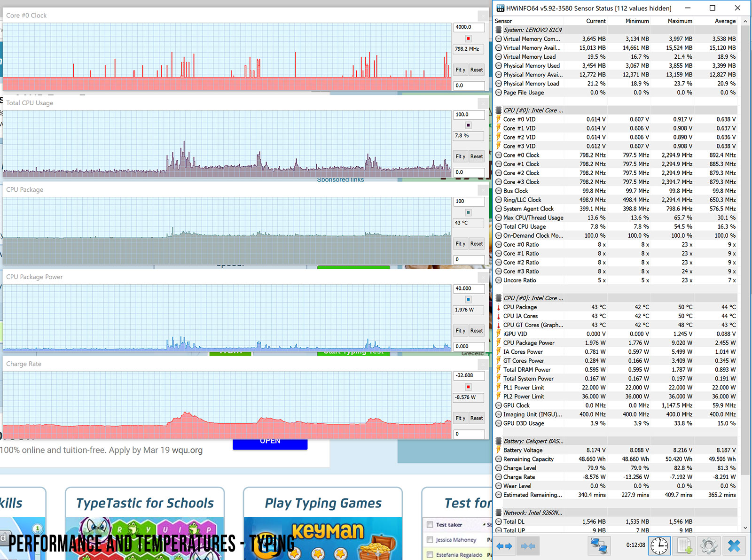752x560 pixels.
Task: Click the lightning icon next to CPU Package Power
Action: [x=499, y=343]
